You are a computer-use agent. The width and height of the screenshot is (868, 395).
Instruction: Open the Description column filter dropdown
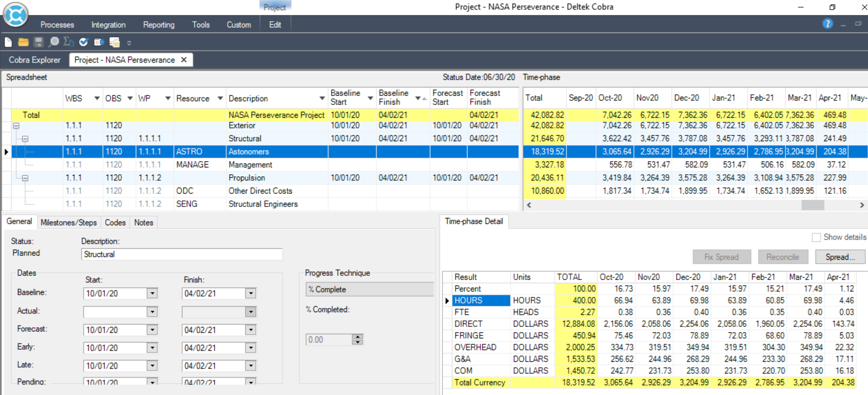(x=322, y=98)
